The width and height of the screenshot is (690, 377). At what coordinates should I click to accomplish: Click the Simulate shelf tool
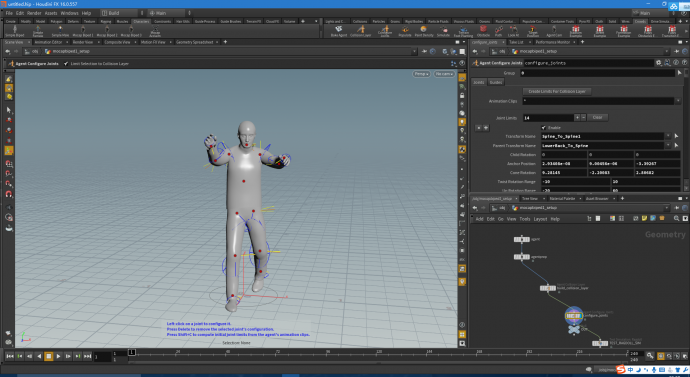click(443, 31)
